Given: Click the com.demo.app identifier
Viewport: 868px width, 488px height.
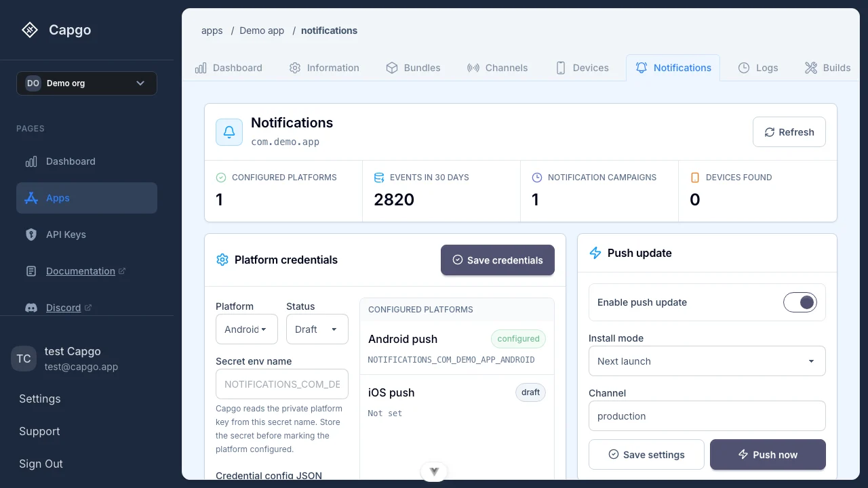Looking at the screenshot, I should 285,142.
